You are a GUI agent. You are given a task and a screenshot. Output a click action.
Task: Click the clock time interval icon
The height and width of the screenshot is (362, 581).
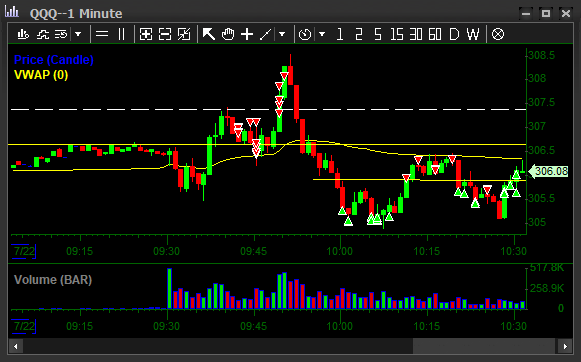pos(305,34)
